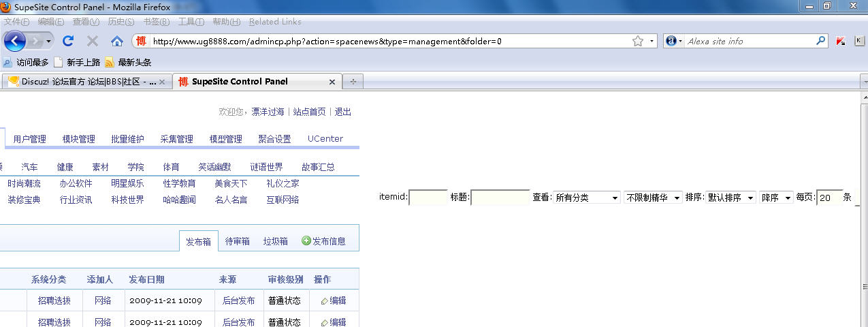
Task: Select the 科技世界 category link
Action: point(127,200)
